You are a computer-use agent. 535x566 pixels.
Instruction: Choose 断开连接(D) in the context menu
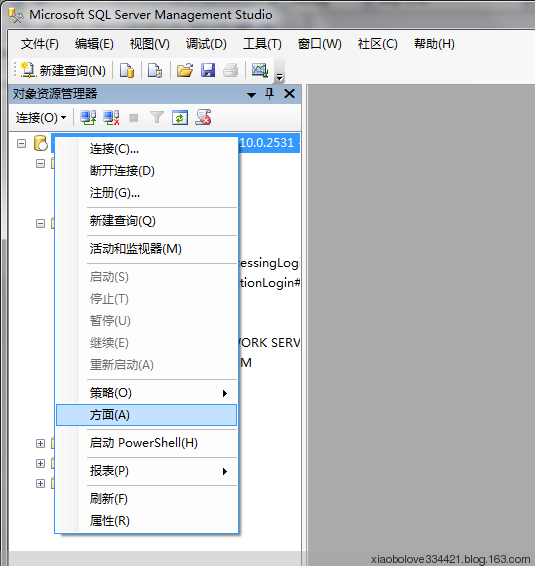click(x=147, y=171)
